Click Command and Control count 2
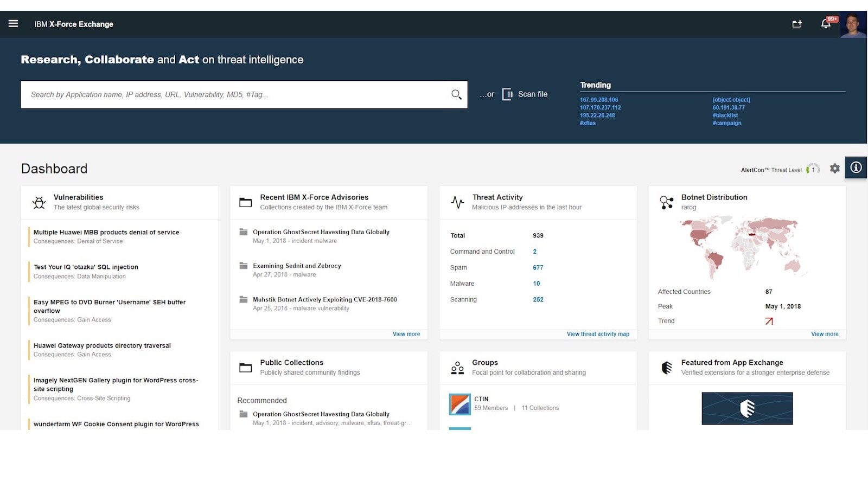Image resolution: width=868 pixels, height=488 pixels. (535, 252)
